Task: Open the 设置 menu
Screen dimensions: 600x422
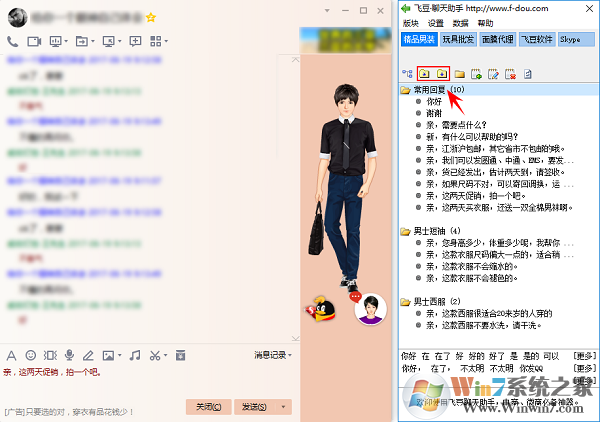Action: click(435, 23)
